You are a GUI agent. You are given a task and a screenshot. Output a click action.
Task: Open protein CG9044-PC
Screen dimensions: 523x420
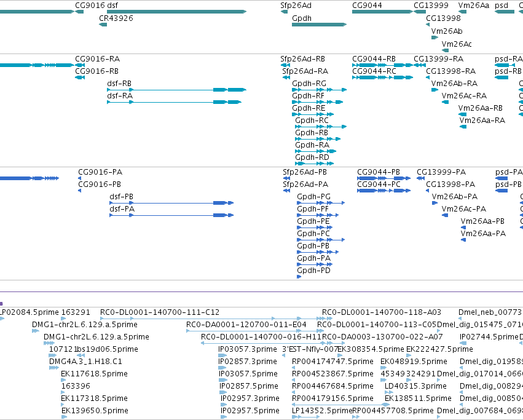coord(379,184)
